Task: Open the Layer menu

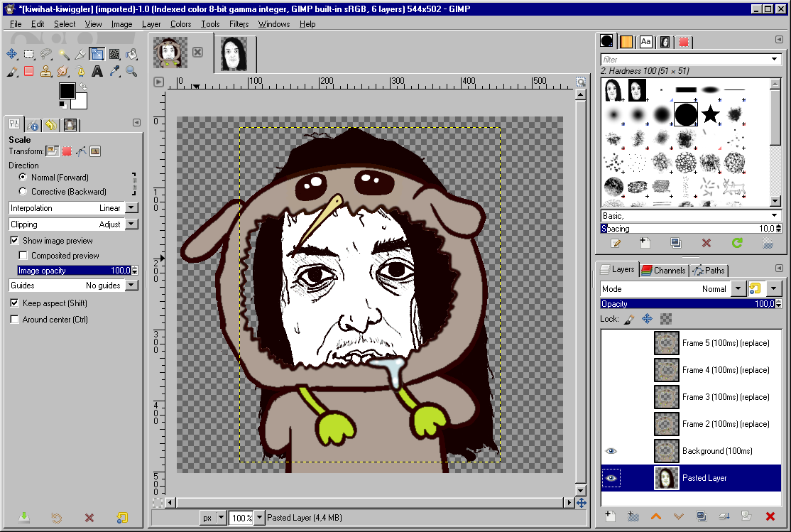Action: point(151,23)
